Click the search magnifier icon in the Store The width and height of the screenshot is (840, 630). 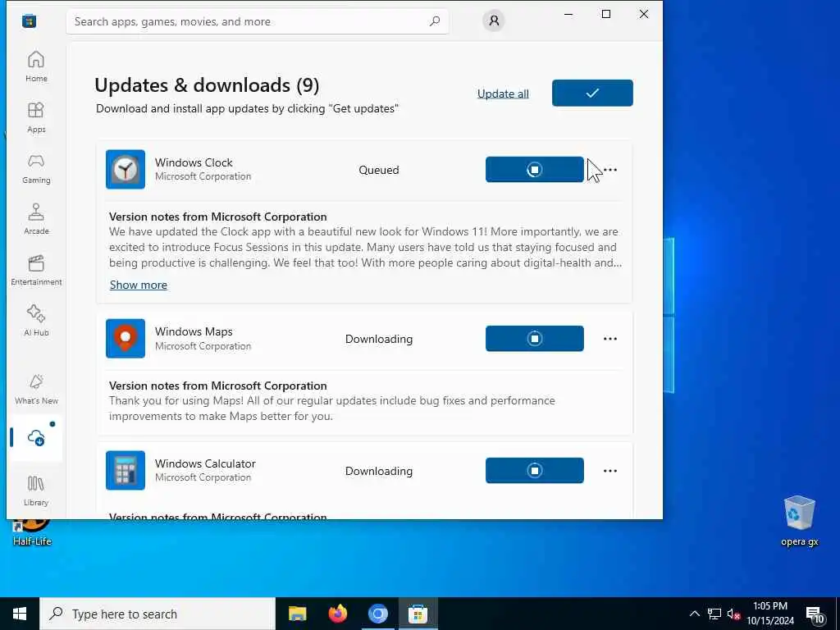pyautogui.click(x=435, y=21)
